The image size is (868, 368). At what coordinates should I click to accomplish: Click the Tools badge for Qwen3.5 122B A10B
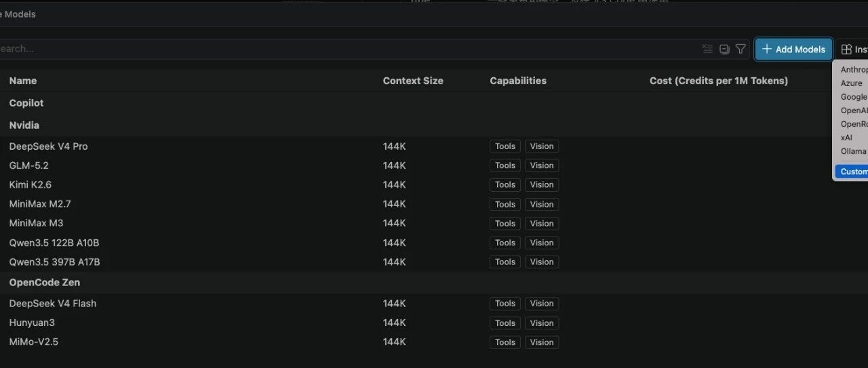click(x=505, y=243)
